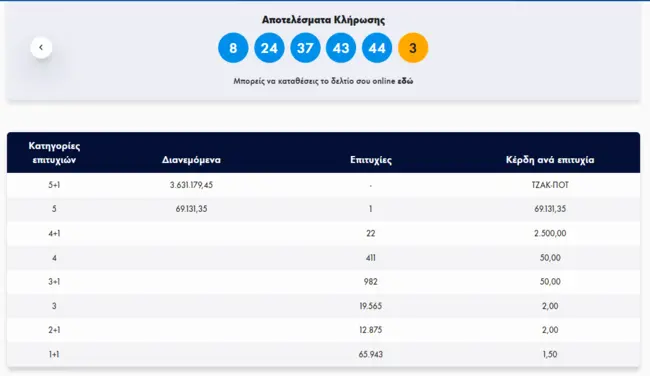
Task: Click the 'Αποτελέσματα Κλήρωσης' heading
Action: pos(323,20)
